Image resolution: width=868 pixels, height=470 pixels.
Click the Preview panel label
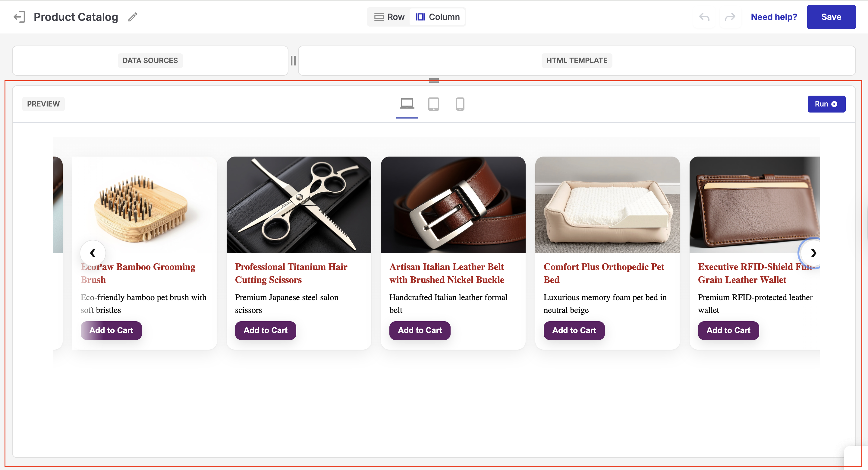[x=43, y=104]
